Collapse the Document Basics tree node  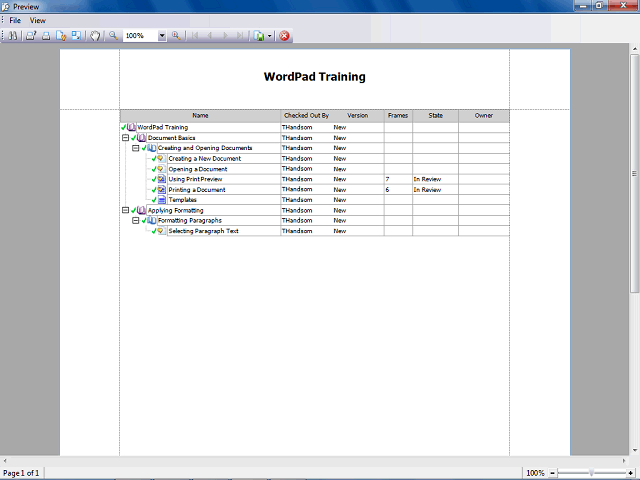click(x=125, y=138)
